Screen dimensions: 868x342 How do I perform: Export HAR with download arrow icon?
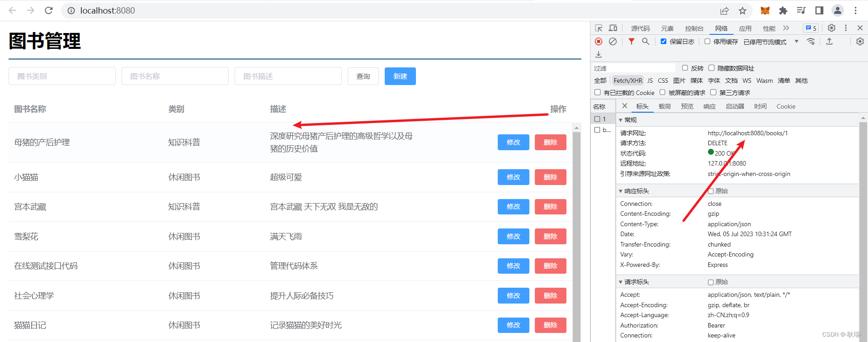click(599, 55)
